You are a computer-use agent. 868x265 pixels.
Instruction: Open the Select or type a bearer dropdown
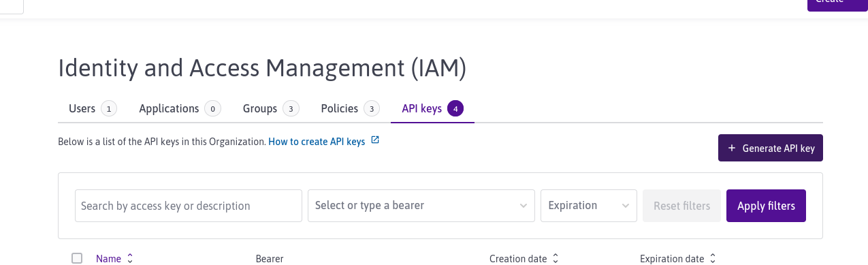click(x=421, y=206)
